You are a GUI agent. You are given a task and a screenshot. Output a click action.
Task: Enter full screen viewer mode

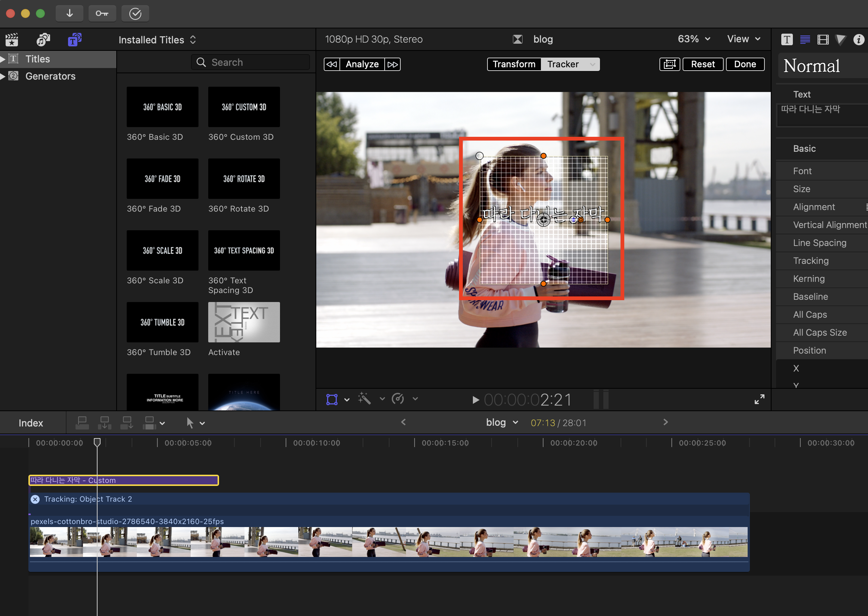pyautogui.click(x=759, y=399)
